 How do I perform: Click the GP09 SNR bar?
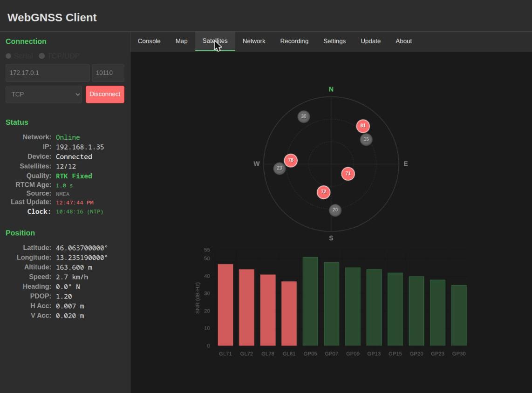[353, 306]
